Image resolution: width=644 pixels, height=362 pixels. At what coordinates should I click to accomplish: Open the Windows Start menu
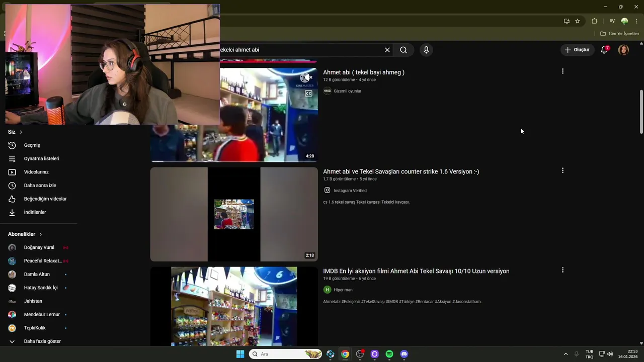point(240,354)
